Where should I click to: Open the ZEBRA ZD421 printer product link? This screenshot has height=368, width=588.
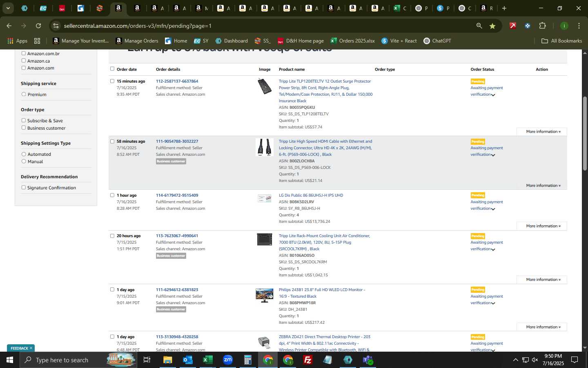click(325, 343)
